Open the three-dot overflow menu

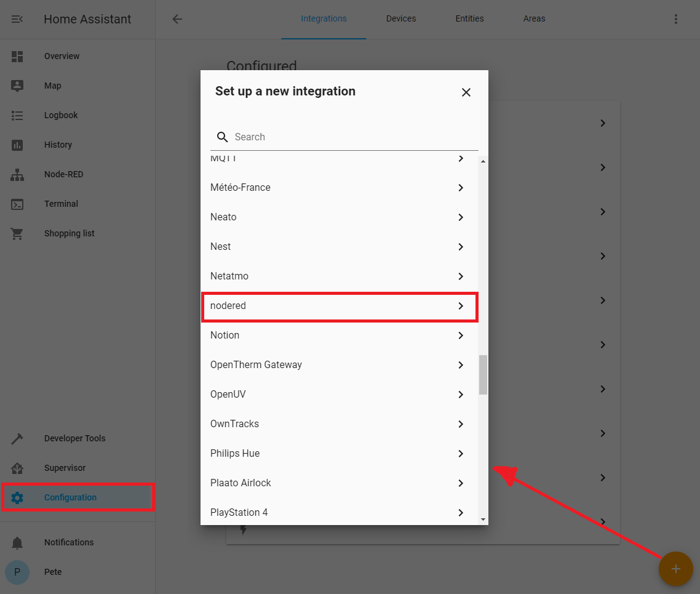click(676, 18)
